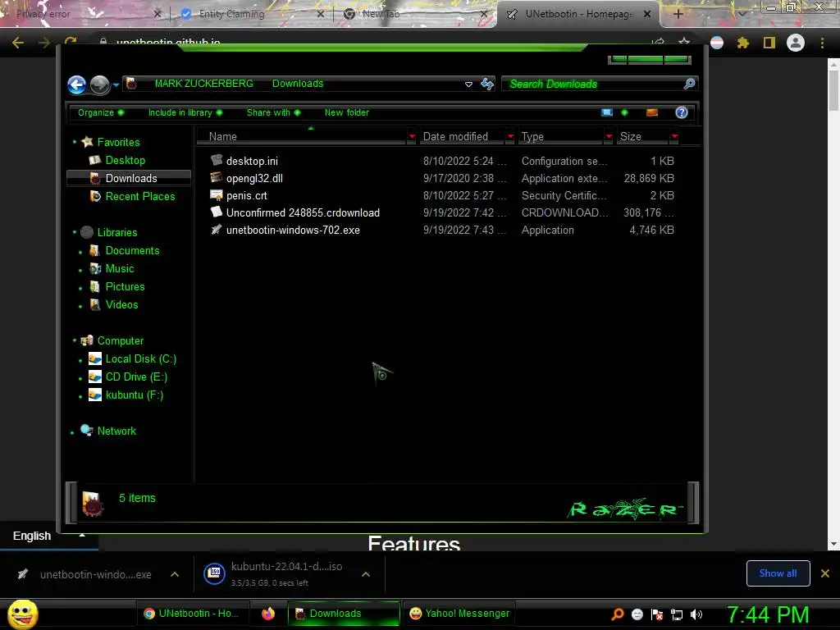The image size is (840, 630).
Task: Click the refresh icon beside address bar
Action: point(487,84)
